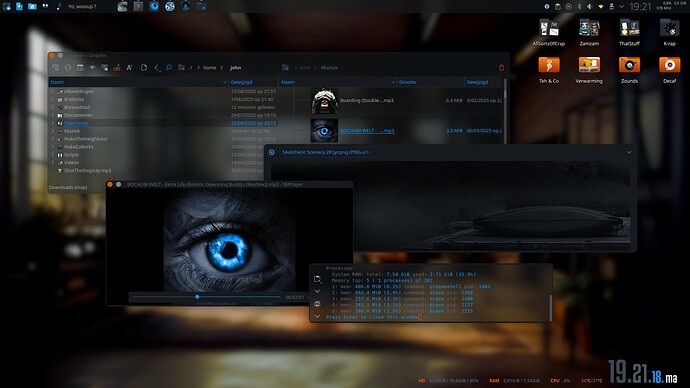This screenshot has width=690, height=388.
Task: Sort right pane by Naam column header
Action: (338, 82)
